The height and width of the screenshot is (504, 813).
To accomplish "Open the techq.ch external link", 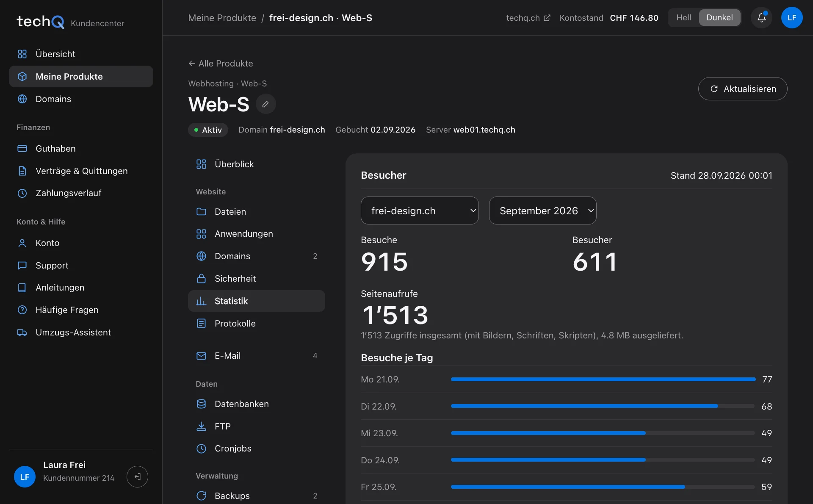I will click(528, 18).
